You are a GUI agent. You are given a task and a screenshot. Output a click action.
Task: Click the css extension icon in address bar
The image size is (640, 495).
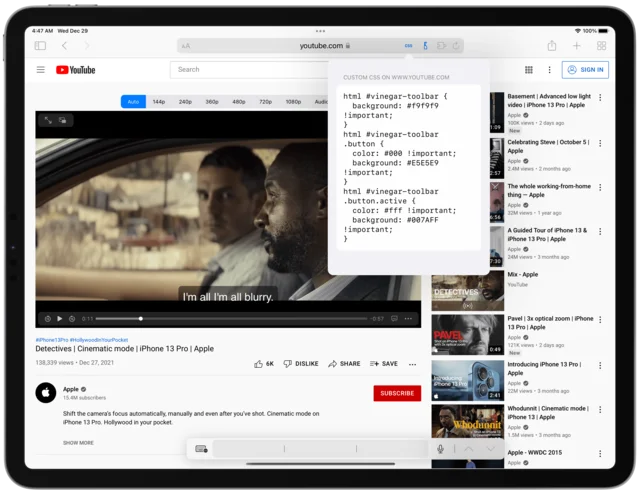(x=409, y=46)
